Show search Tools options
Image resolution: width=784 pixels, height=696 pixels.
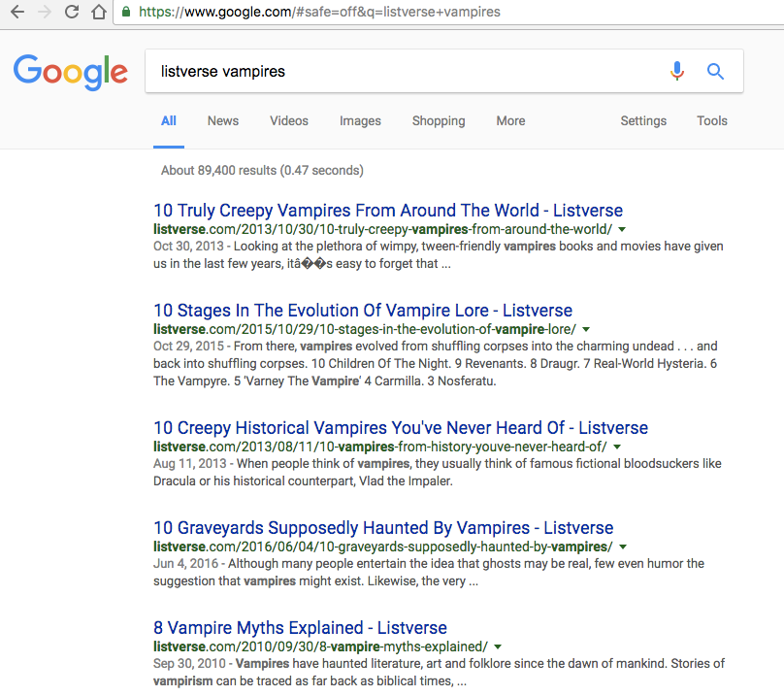point(711,120)
